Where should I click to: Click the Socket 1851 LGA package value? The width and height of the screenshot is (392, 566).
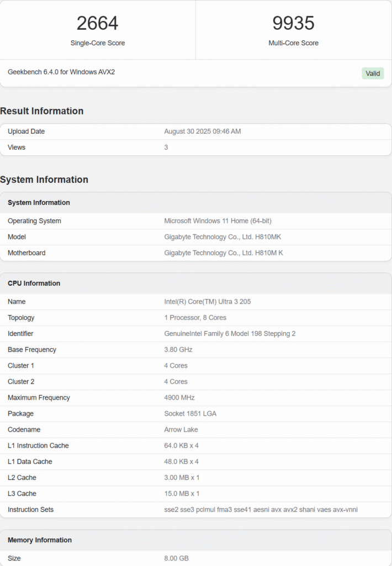pos(192,414)
